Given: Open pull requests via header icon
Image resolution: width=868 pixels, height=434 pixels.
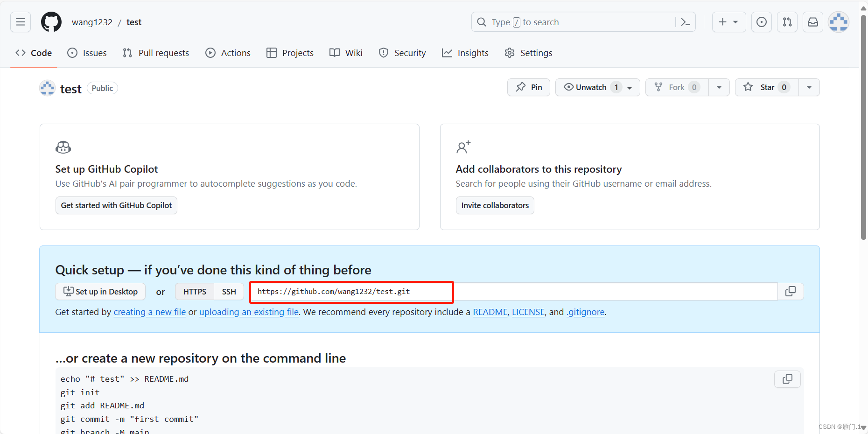Looking at the screenshot, I should (x=787, y=22).
